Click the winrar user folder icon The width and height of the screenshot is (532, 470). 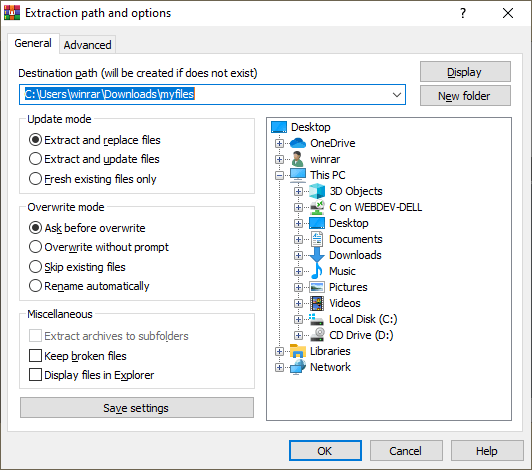click(298, 159)
